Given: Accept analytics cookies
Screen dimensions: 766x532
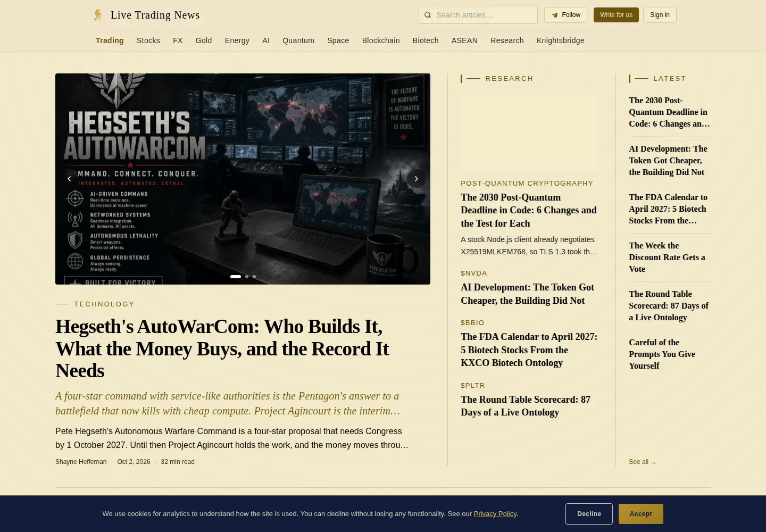Looking at the screenshot, I should 641,514.
